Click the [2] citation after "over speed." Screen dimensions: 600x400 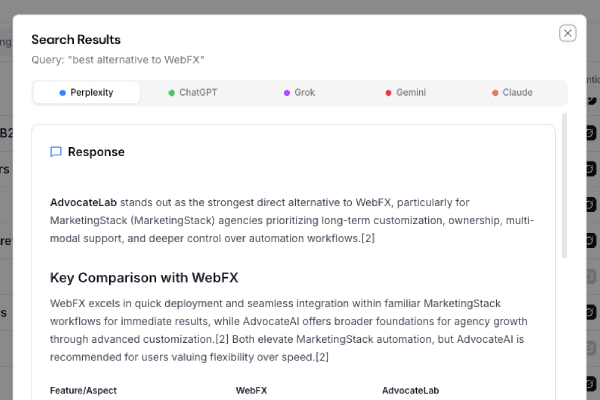pyautogui.click(x=322, y=357)
